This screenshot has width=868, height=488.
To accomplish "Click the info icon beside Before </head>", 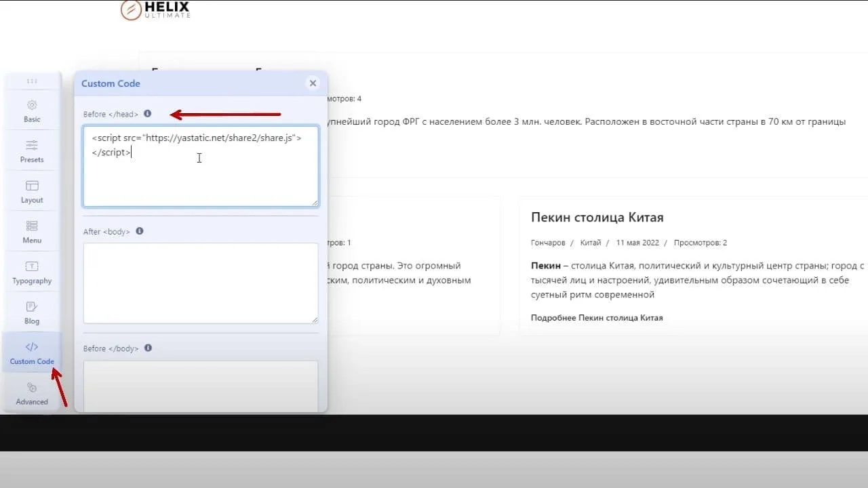I will click(x=148, y=114).
